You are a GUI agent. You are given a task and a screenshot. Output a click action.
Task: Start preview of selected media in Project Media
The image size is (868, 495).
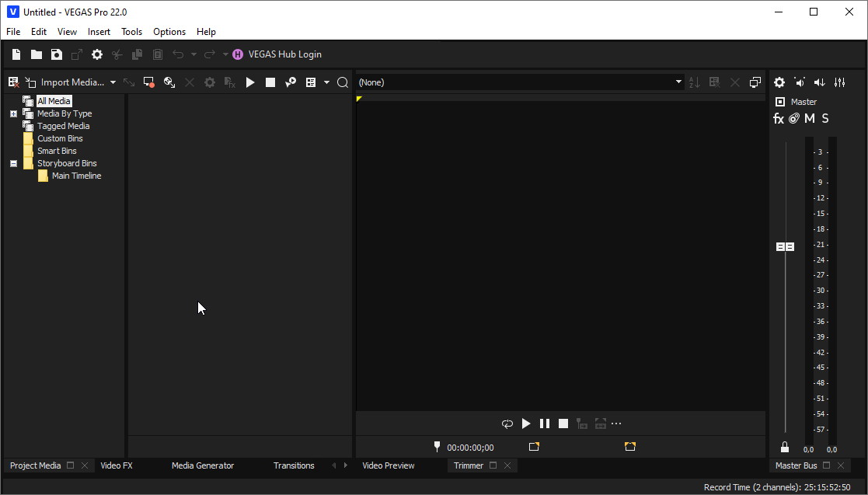click(250, 82)
